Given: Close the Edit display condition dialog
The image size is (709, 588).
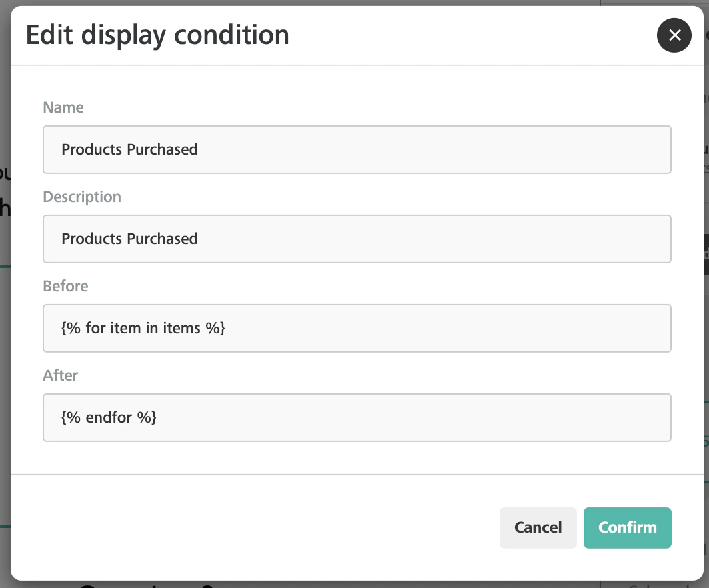Looking at the screenshot, I should (x=674, y=35).
